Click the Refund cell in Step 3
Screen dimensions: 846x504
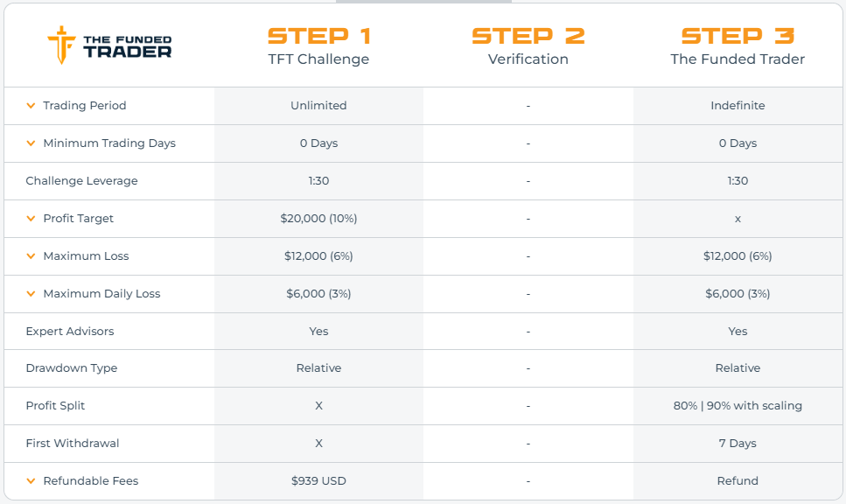pyautogui.click(x=738, y=480)
